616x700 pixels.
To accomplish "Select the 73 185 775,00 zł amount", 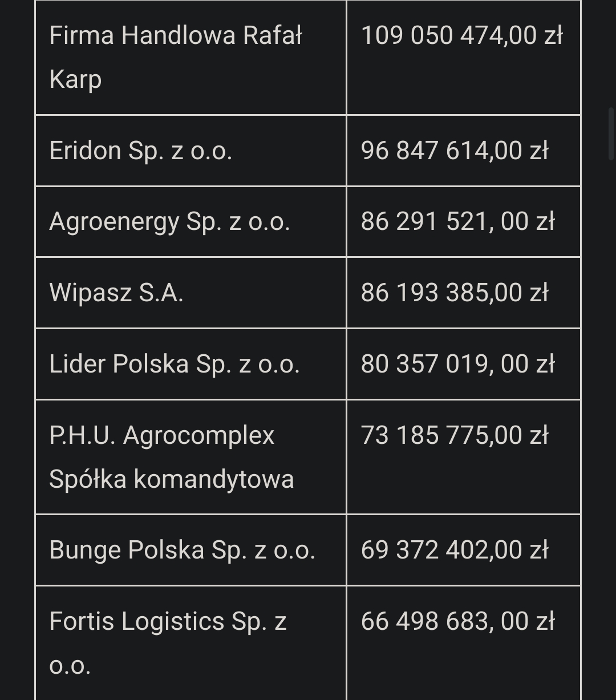I will pyautogui.click(x=455, y=435).
